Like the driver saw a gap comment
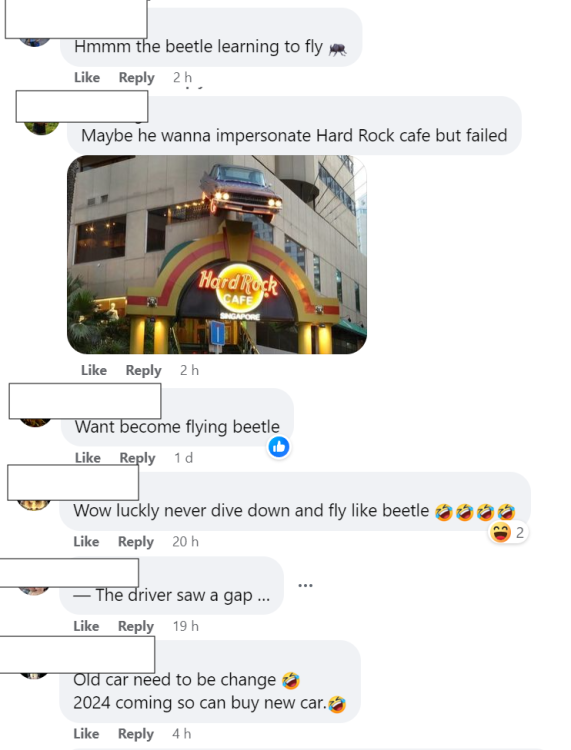The image size is (571, 750). [86, 626]
